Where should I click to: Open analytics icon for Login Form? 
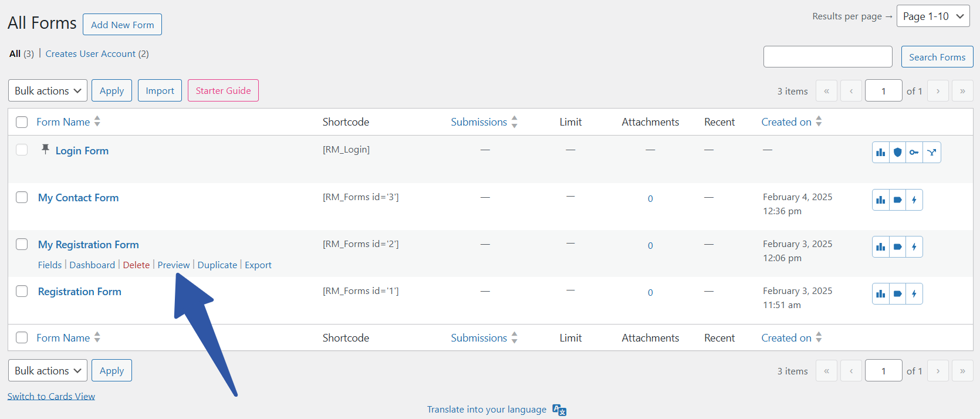click(880, 152)
